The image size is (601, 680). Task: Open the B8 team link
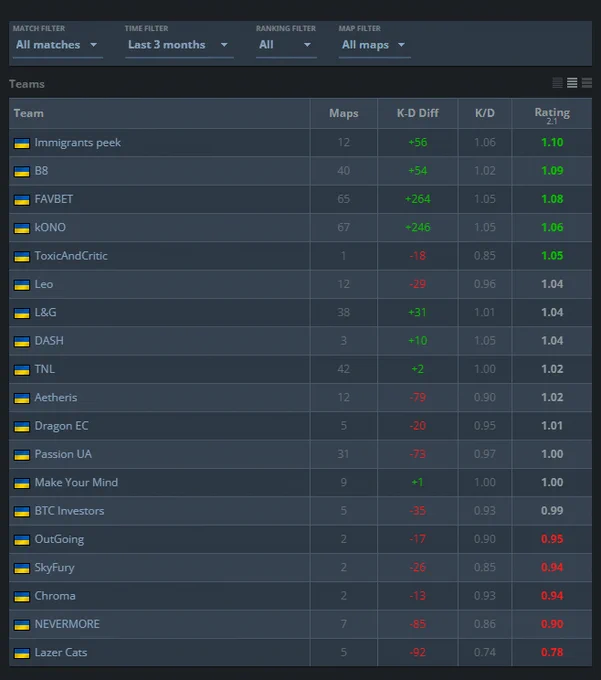click(x=41, y=171)
